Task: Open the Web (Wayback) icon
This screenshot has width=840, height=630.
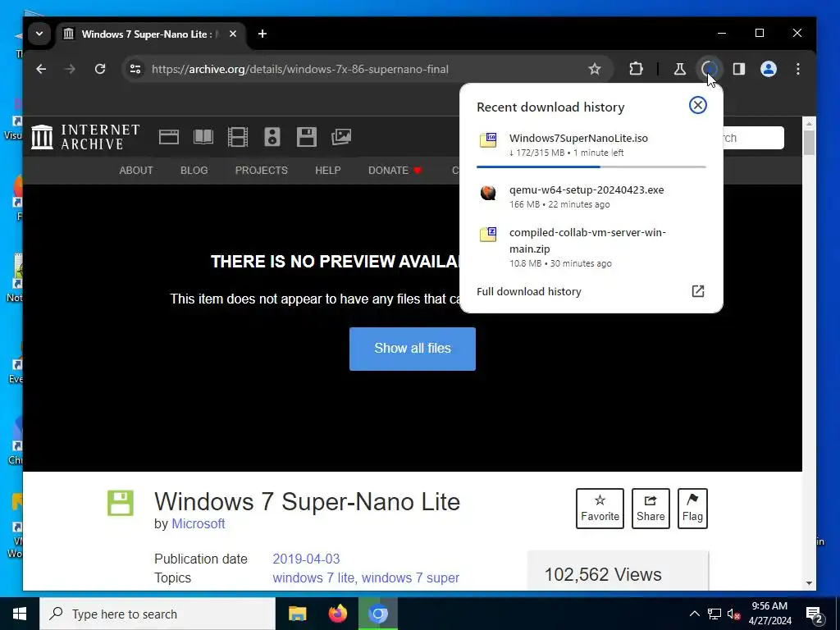Action: 169,137
